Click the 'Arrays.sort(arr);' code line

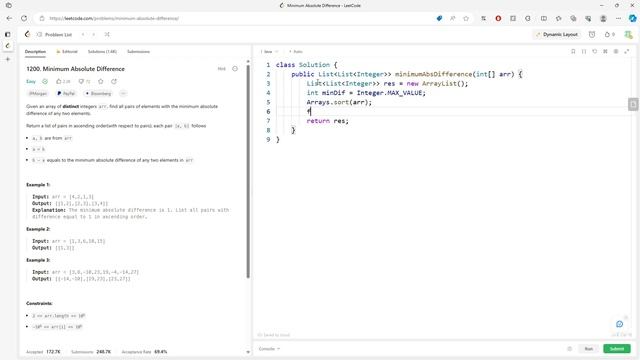tap(339, 102)
